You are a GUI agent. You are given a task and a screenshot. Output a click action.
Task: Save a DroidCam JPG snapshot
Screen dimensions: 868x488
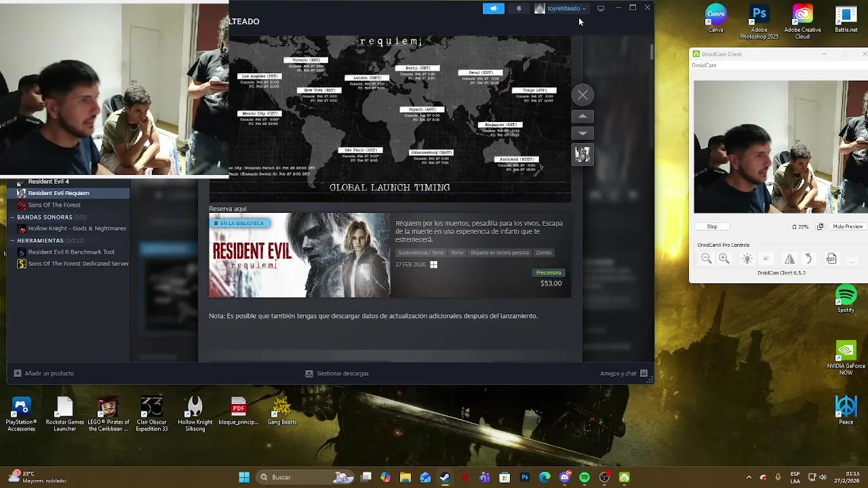[x=831, y=259]
